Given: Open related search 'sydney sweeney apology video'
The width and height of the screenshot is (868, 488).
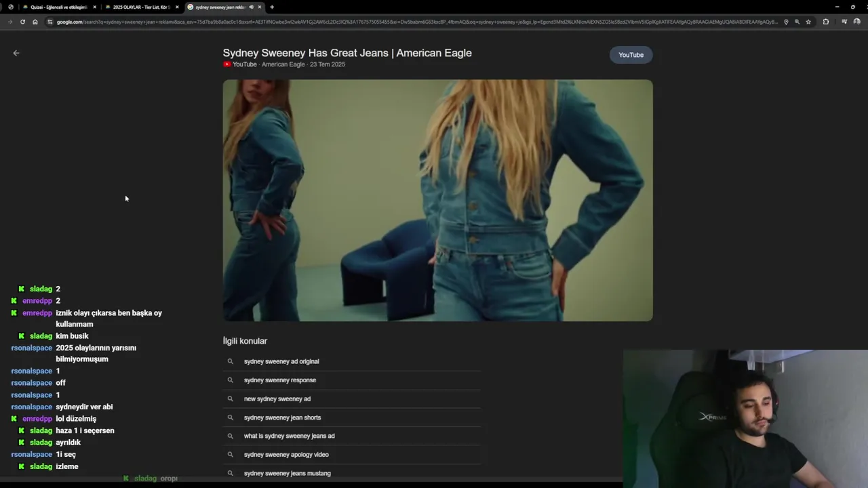Looking at the screenshot, I should pyautogui.click(x=286, y=455).
